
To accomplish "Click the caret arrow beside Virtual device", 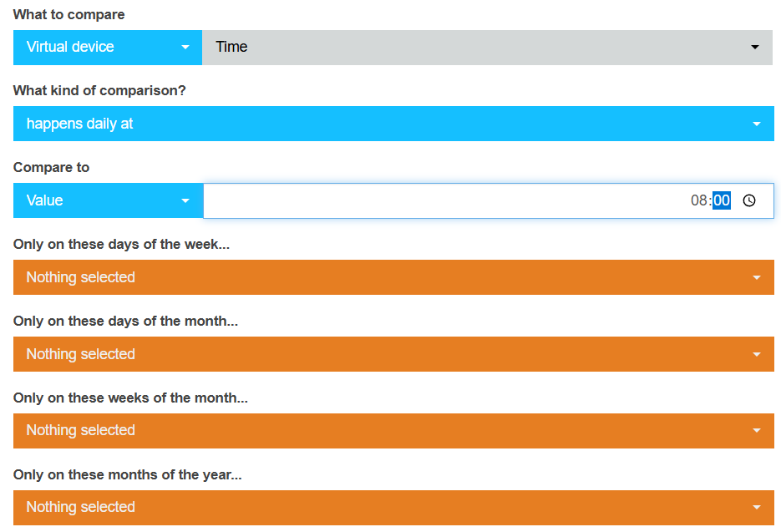I will (185, 48).
